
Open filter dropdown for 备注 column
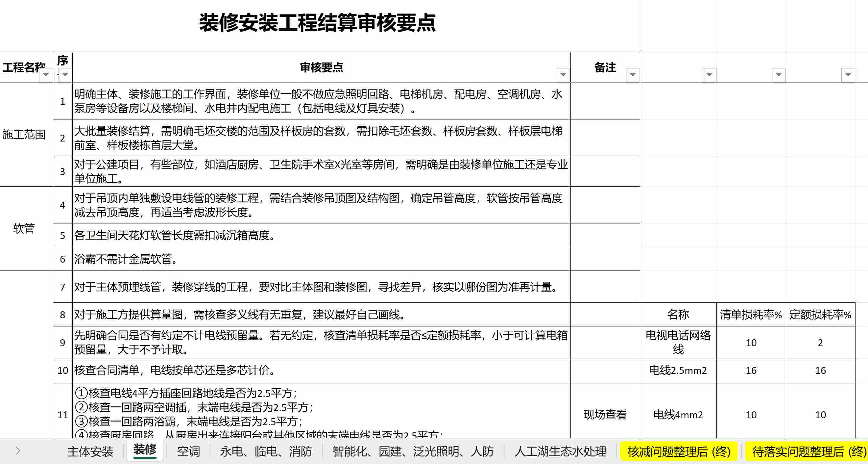pyautogui.click(x=633, y=75)
